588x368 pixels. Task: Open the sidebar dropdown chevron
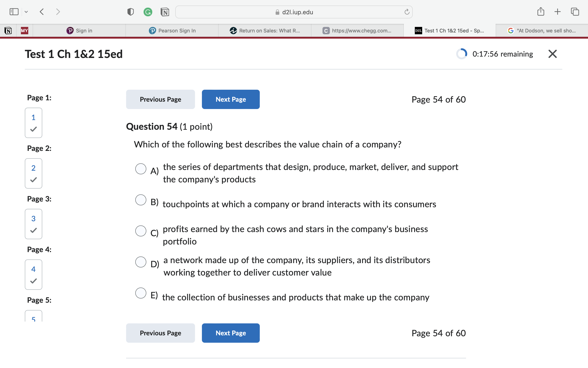pos(26,12)
